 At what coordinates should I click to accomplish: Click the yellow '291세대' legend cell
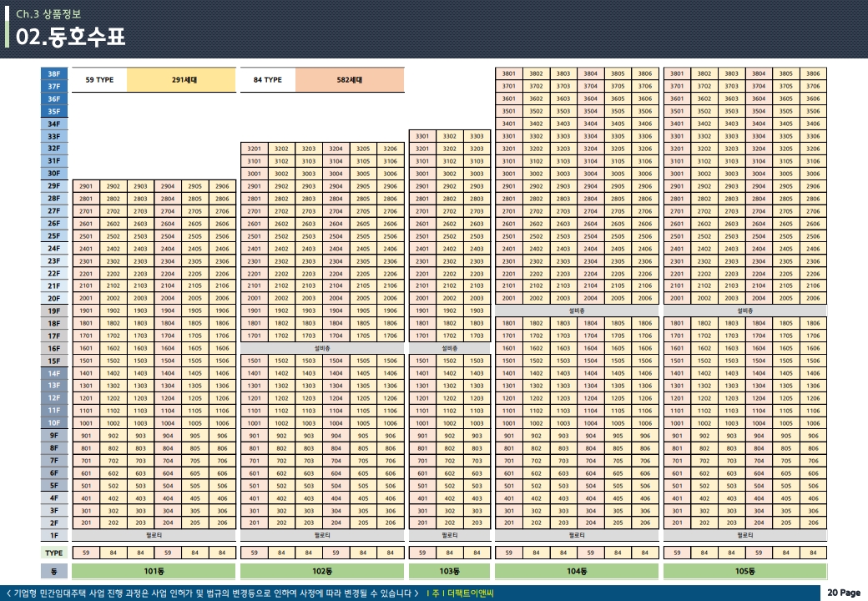click(182, 79)
